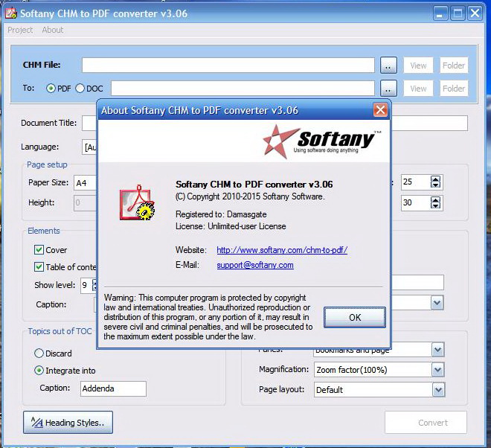Open the bookmarks and page dropdown arrow
This screenshot has height=448, width=491.
click(437, 351)
